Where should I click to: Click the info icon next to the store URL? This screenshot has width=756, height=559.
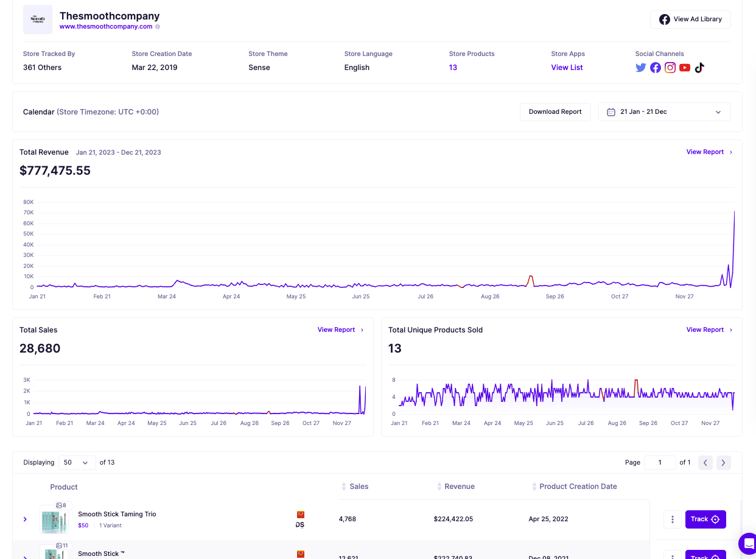point(158,26)
